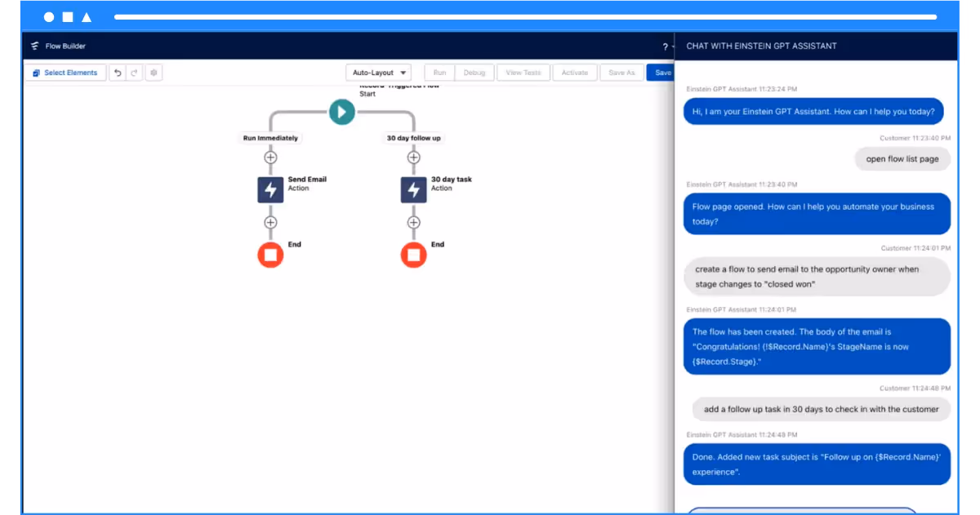Click the Flow Builder title text
The height and width of the screenshot is (515, 980).
click(x=65, y=47)
